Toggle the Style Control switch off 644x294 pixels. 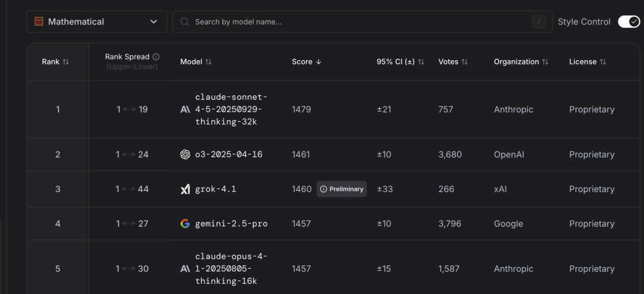tap(628, 21)
